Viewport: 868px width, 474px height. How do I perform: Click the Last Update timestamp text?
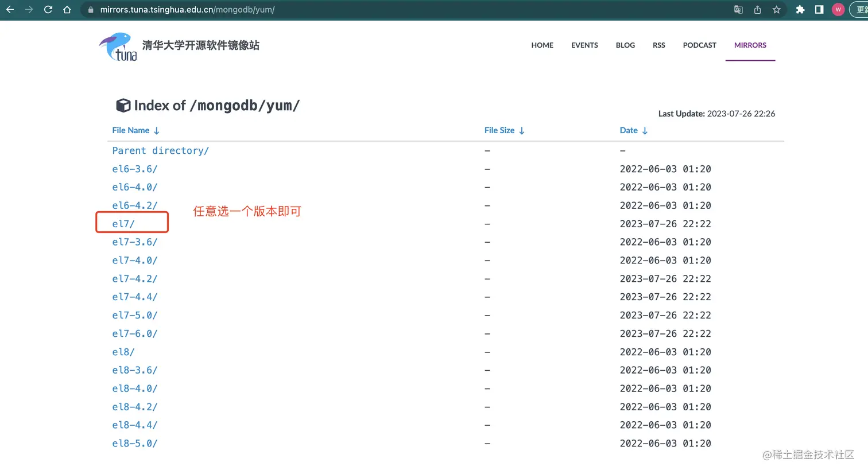coord(716,114)
